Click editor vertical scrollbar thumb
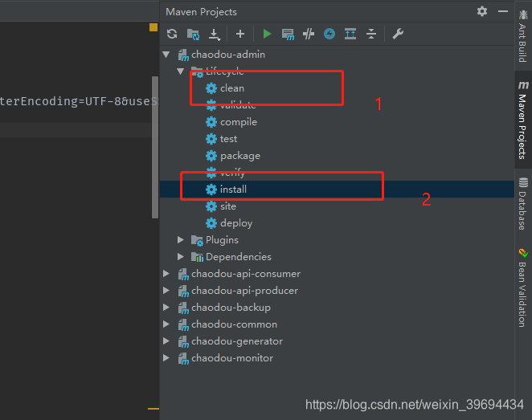The height and width of the screenshot is (420, 532). (155, 147)
